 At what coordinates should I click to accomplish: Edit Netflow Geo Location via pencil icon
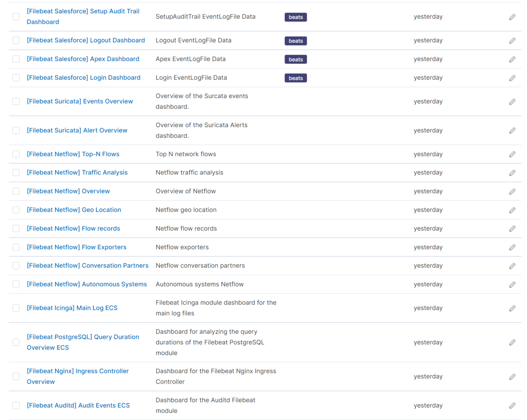click(512, 210)
